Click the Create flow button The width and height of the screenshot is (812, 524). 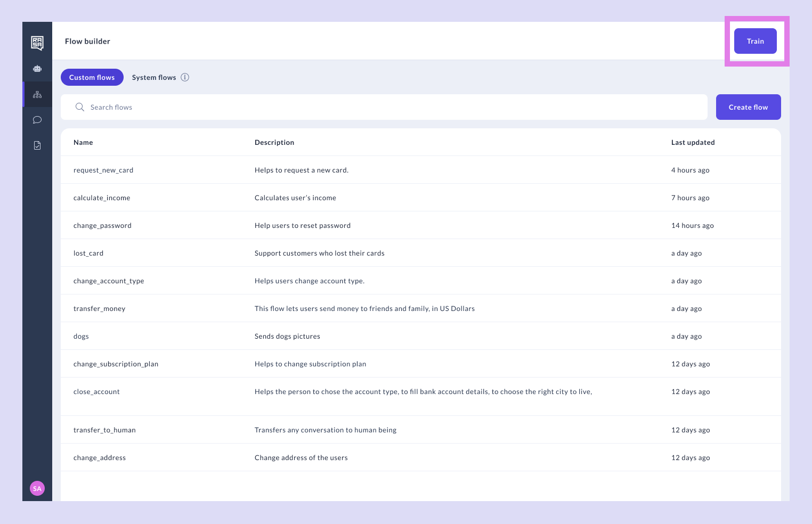coord(748,107)
